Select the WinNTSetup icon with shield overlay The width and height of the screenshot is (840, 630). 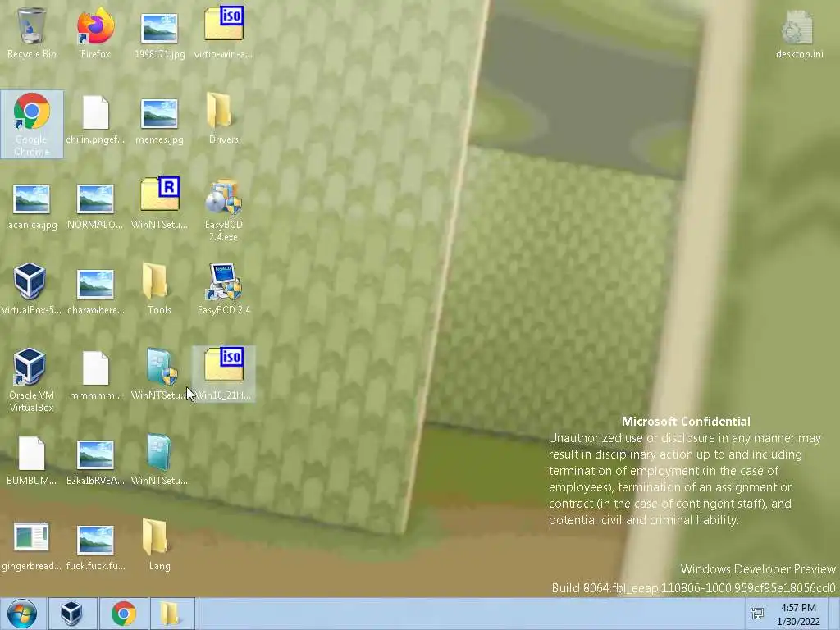coord(159,374)
